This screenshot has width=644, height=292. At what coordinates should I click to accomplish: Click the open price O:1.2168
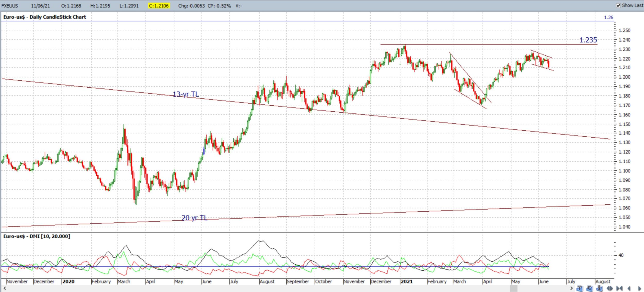71,6
